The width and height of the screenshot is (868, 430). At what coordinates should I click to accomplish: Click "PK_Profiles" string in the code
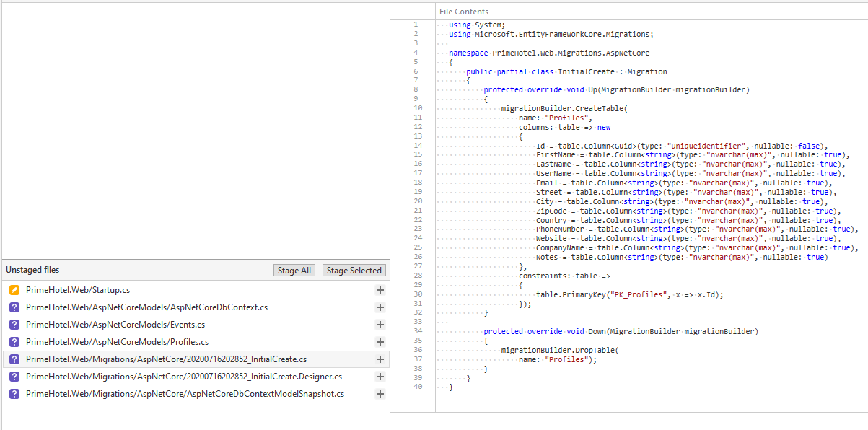pos(637,294)
